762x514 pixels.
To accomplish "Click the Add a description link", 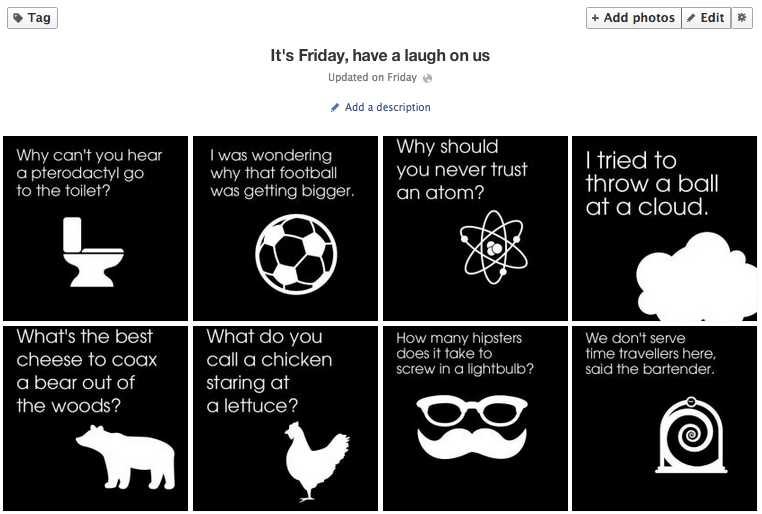I will click(387, 107).
